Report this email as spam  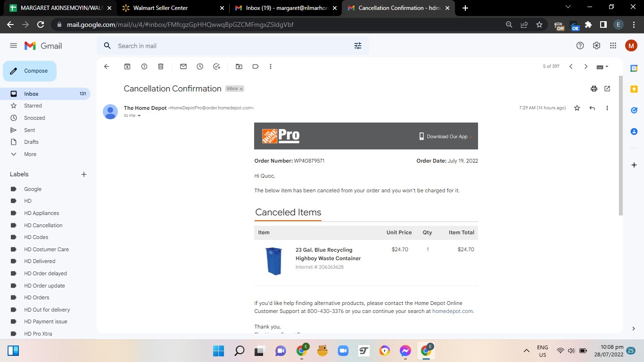(x=144, y=66)
